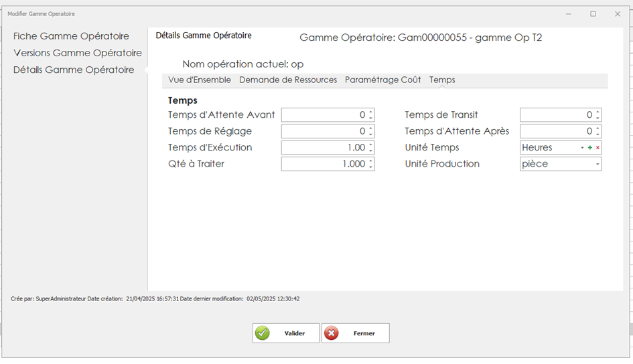This screenshot has width=633, height=364.
Task: Maximize the Modifier Gamme Opératoire window
Action: pyautogui.click(x=593, y=13)
